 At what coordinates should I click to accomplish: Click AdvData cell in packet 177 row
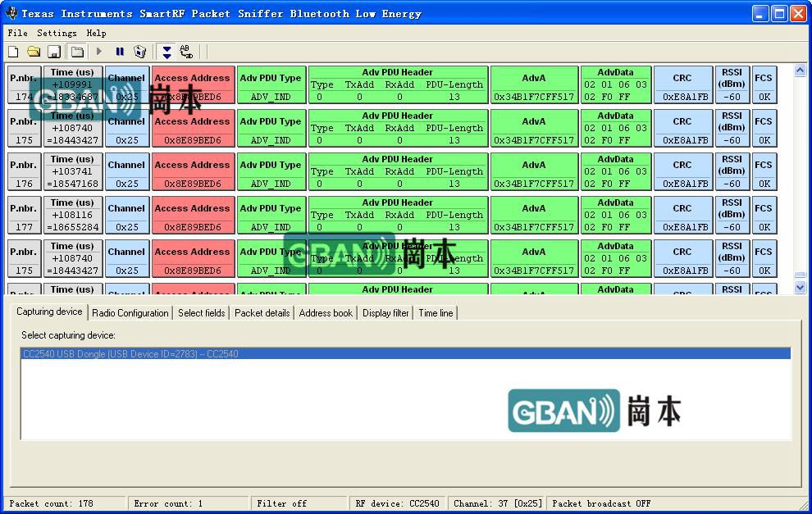pos(616,216)
